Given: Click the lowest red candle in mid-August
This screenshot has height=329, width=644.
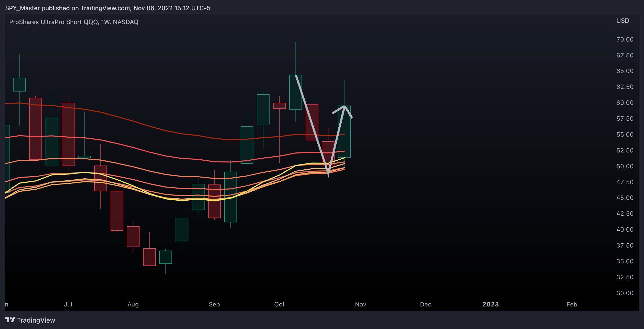Looking at the screenshot, I should pos(149,257).
